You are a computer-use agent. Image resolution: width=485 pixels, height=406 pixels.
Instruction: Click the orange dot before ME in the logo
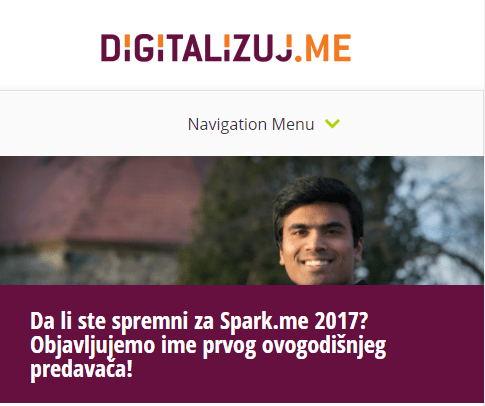(298, 58)
